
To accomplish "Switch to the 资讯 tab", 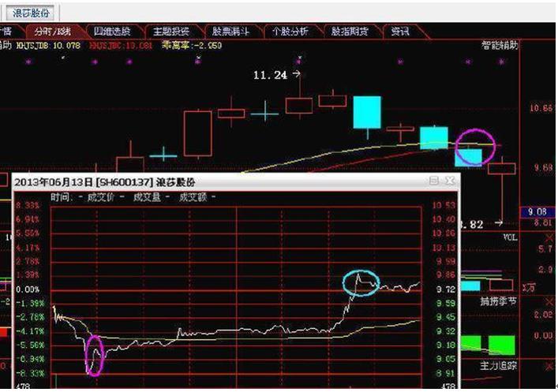I will tap(400, 32).
